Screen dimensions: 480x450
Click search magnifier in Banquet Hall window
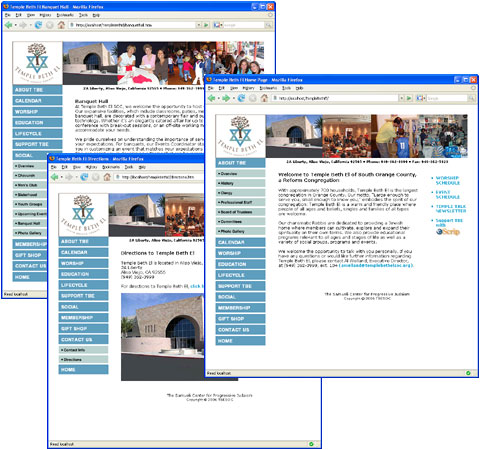268,25
